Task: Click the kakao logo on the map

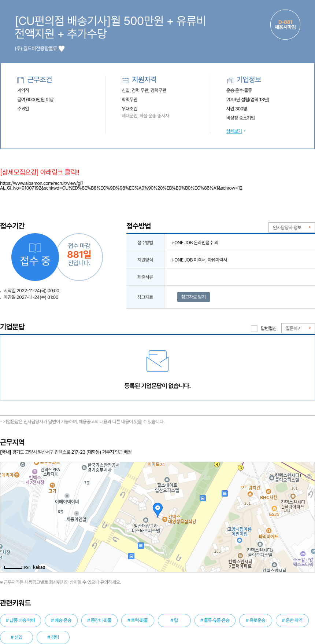Action: [x=39, y=567]
